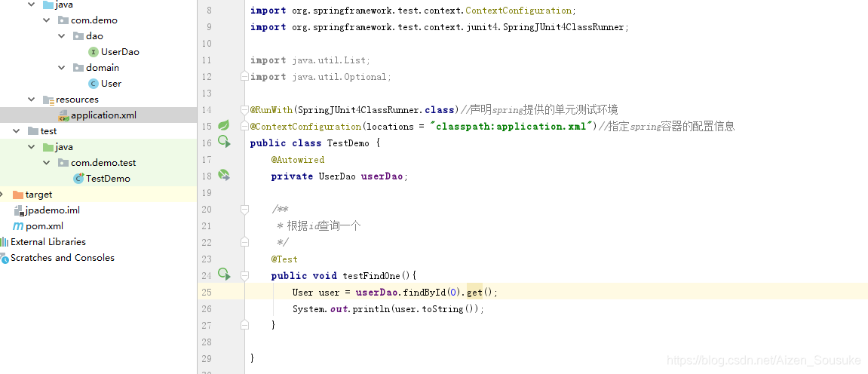This screenshot has width=868, height=374.
Task: Click the domain package icon
Action: (x=78, y=68)
